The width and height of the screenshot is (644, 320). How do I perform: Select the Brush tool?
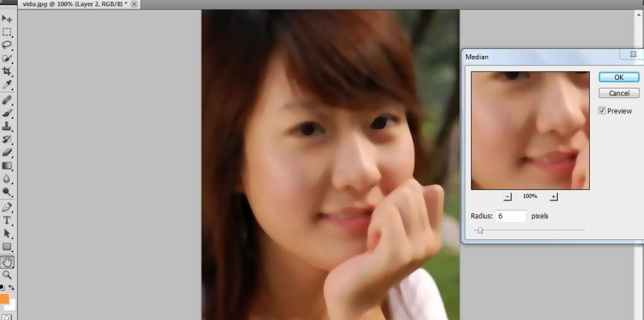pos(7,113)
